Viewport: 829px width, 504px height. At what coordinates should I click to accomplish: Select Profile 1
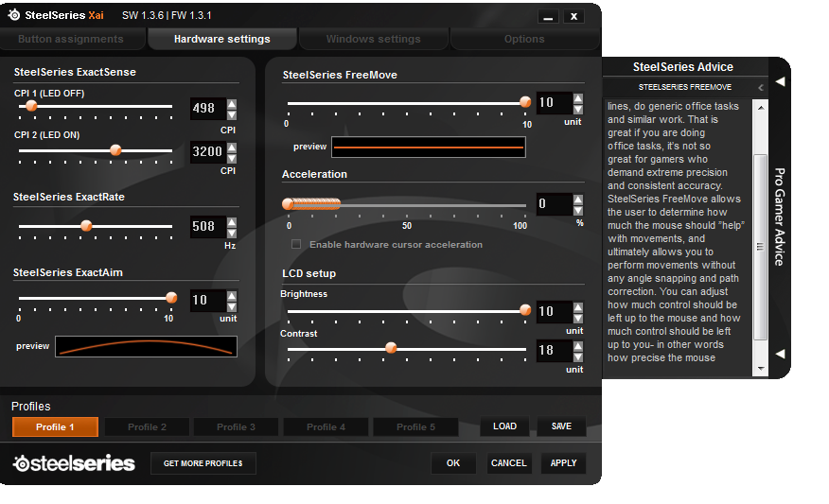[55, 427]
